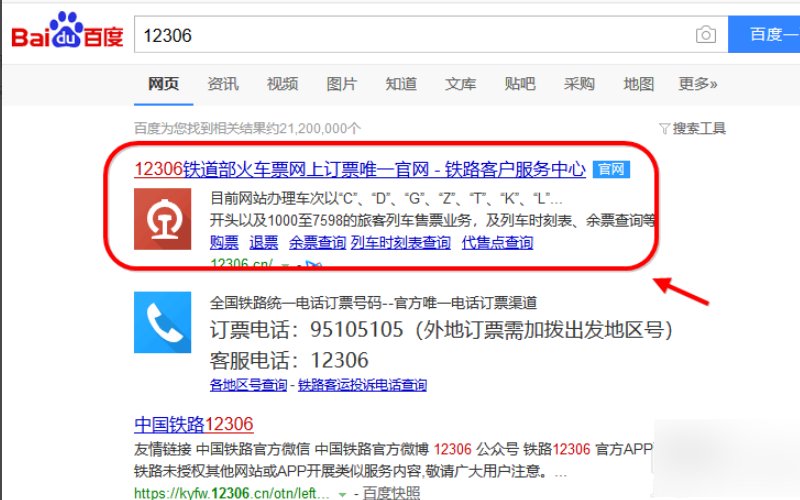800x500 pixels.
Task: Select the 网页 tab
Action: tap(163, 84)
